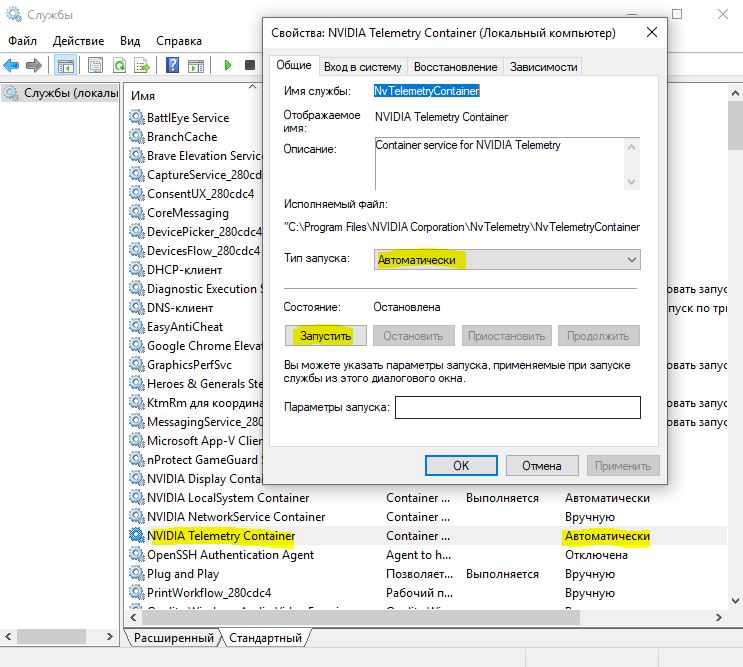Click the Применить button
Viewport: 743px width, 667px height.
click(623, 466)
